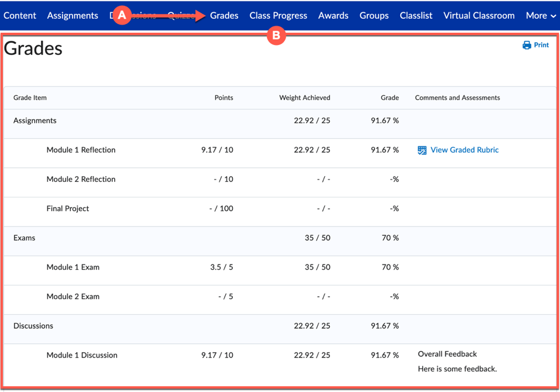Viewport: 560px width, 392px height.
Task: Click the red circle marker labeled B
Action: pos(276,36)
